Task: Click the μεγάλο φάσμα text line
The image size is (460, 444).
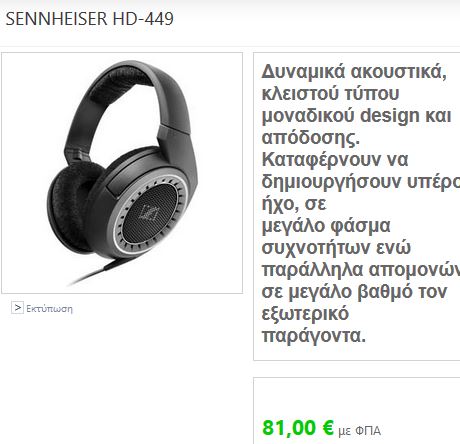Action: [x=326, y=226]
